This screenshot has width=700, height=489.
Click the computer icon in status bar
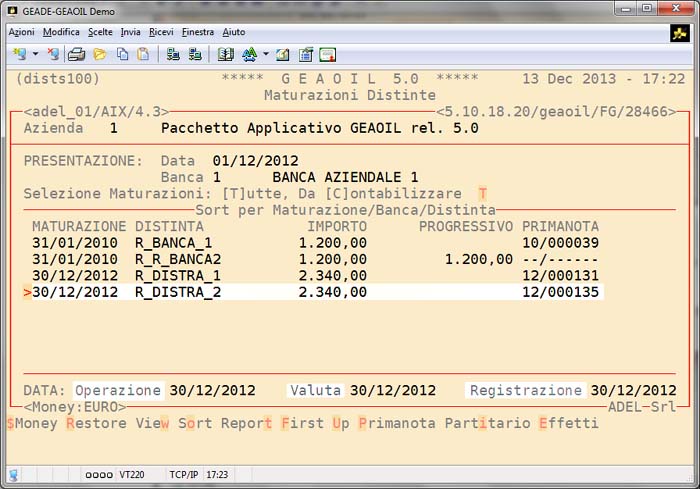(14, 474)
